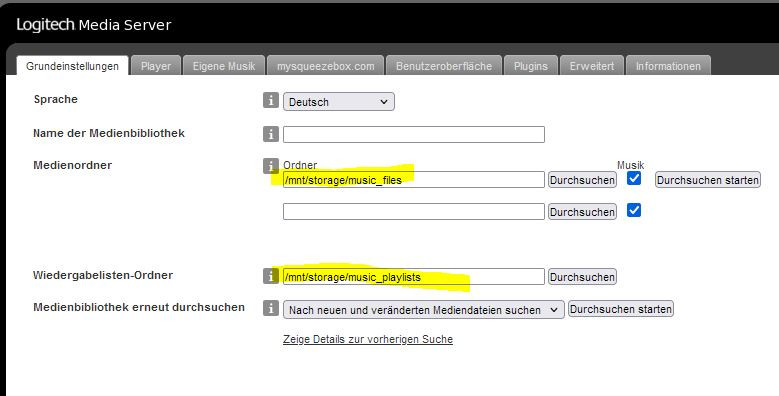Switch to the mysqueezebox.com tab
Image resolution: width=779 pixels, height=396 pixels.
click(325, 66)
